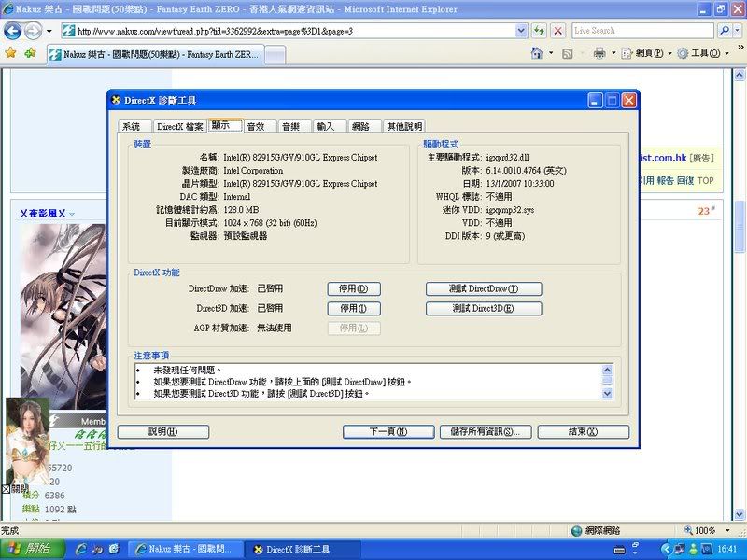Click the RSS feeds icon
This screenshot has height=560, width=747.
(x=568, y=53)
